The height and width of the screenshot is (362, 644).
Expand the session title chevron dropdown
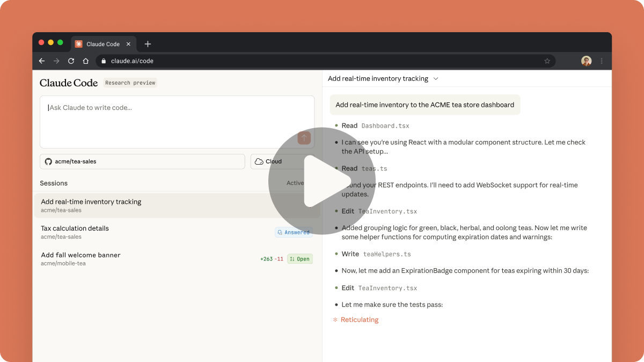click(436, 79)
